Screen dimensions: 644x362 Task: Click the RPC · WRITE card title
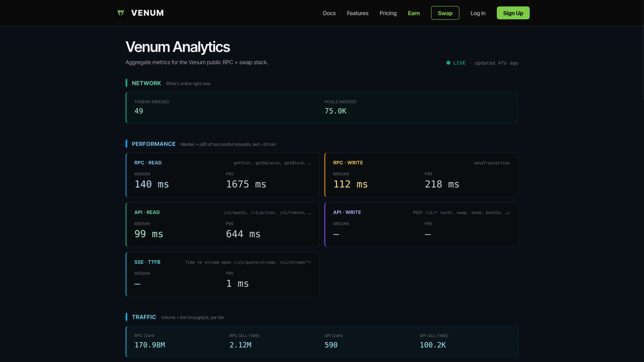pyautogui.click(x=348, y=162)
